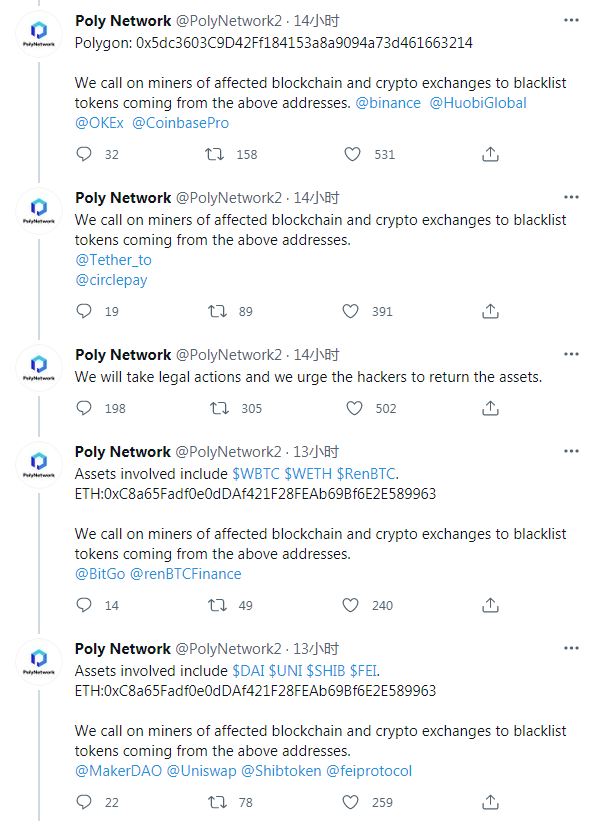Retweet the post with 158 retweets

click(x=214, y=154)
